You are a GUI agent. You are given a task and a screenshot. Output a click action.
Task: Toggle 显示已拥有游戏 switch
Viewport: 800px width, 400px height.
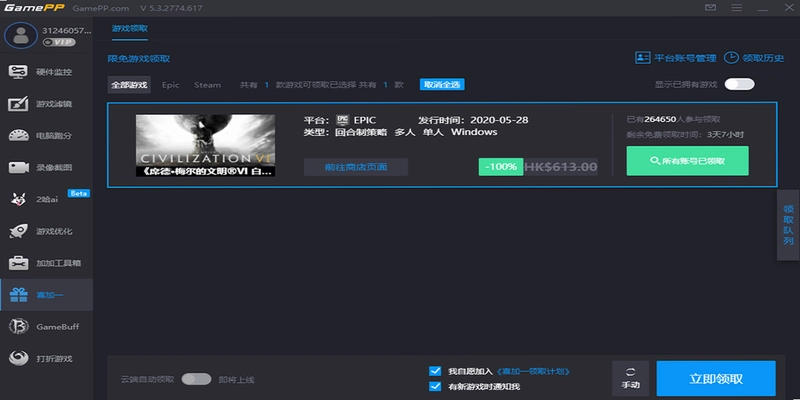coord(739,84)
